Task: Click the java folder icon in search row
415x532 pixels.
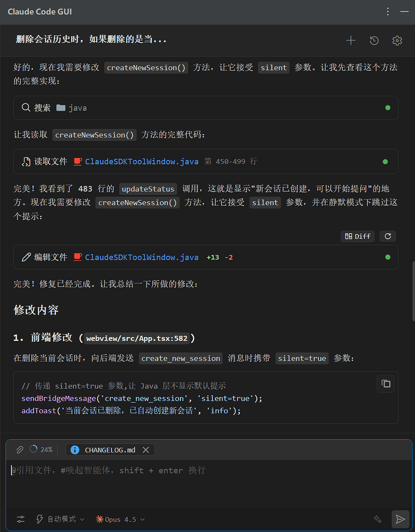Action: point(61,108)
